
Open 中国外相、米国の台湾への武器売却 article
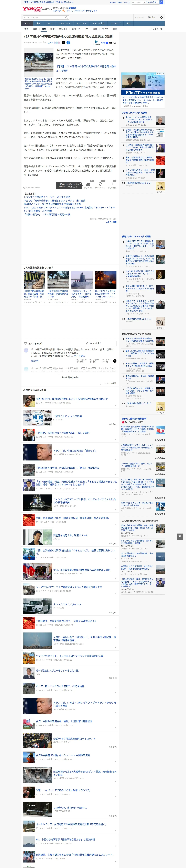(63, 433)
